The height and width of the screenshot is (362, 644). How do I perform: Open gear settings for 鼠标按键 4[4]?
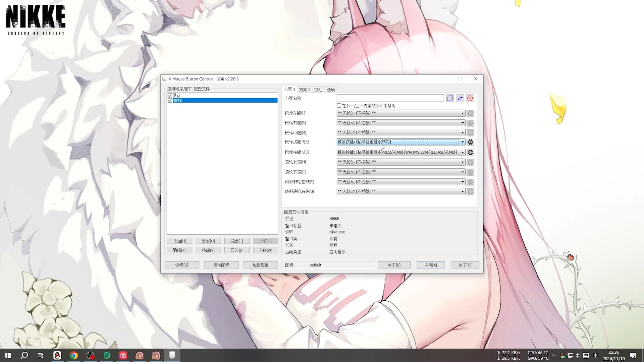(470, 142)
